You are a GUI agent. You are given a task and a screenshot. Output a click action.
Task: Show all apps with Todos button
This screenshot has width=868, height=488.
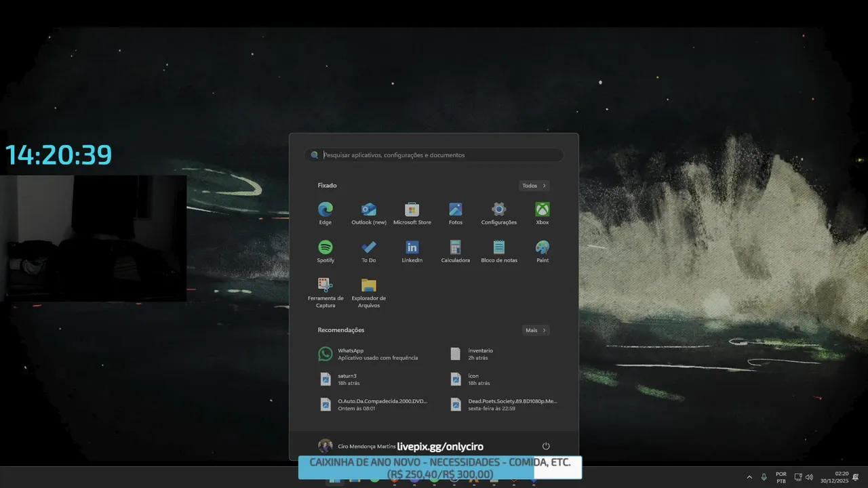(534, 186)
